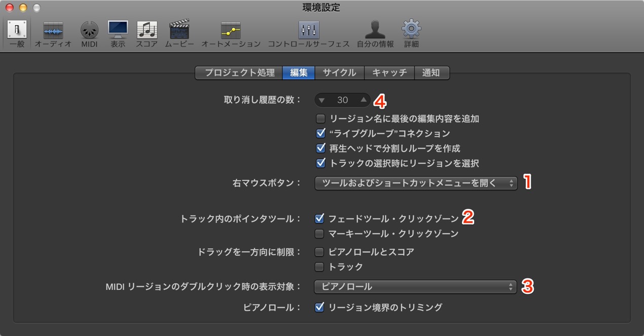The width and height of the screenshot is (644, 336).
Task: Enable the トラック drag restriction checkbox
Action: click(x=319, y=267)
